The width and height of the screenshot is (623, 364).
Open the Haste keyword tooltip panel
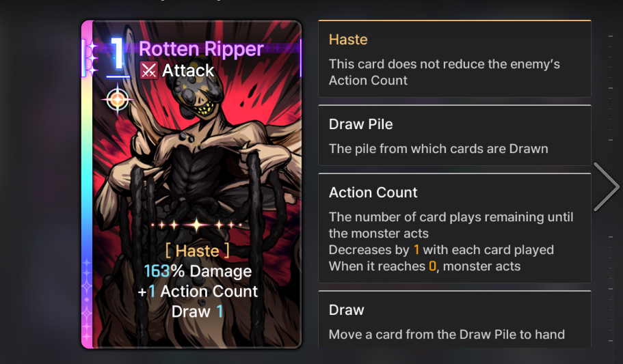[x=455, y=58]
